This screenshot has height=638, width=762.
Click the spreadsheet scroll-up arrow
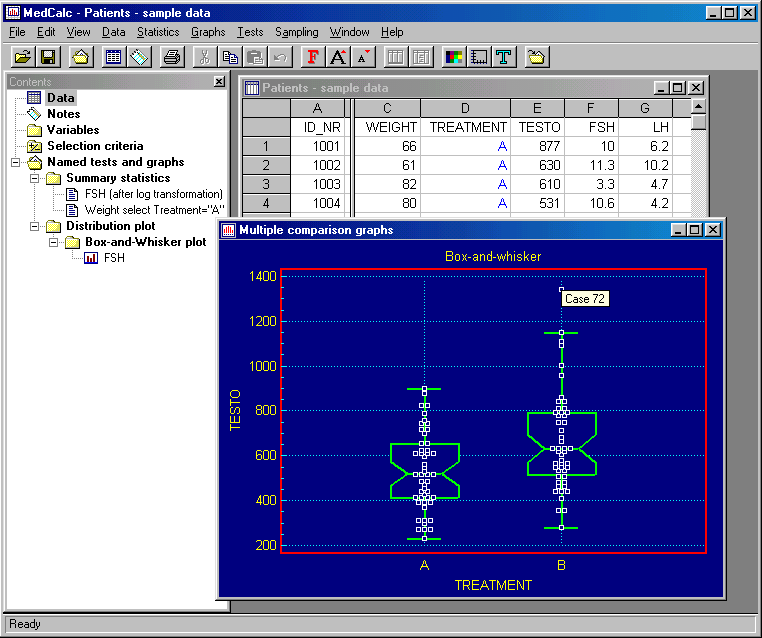(698, 106)
